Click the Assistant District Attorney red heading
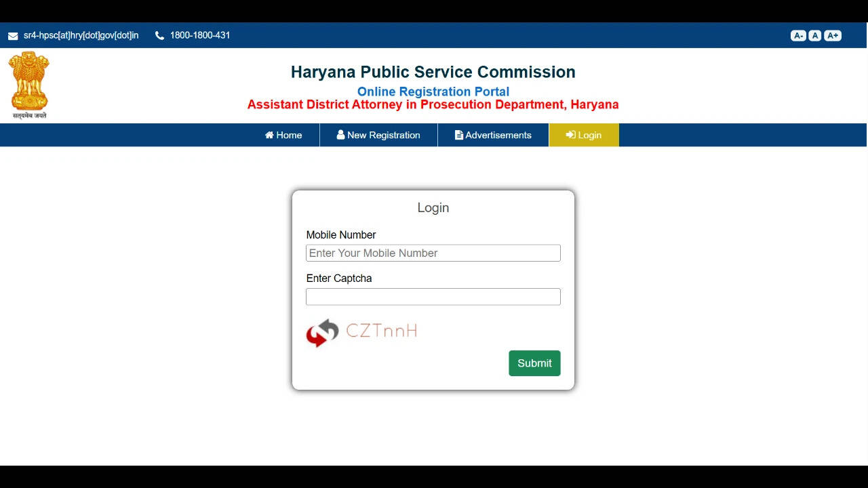Screen dimensions: 868x488 433,104
